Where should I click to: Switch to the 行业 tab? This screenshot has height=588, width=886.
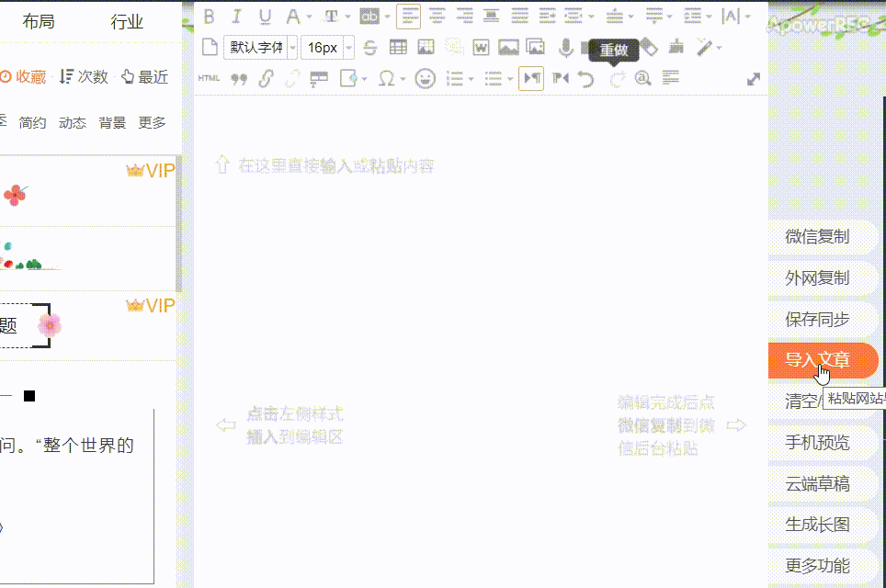(x=127, y=22)
